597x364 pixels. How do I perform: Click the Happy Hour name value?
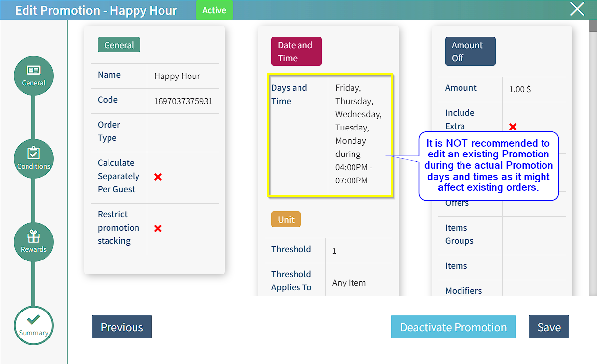[x=177, y=76]
